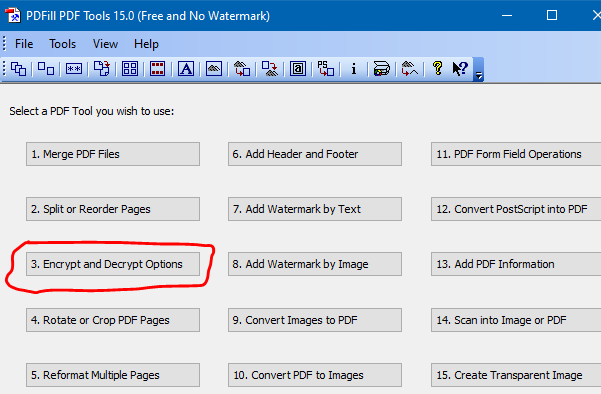Click 'Select a PDF Tool you wish to use:' text

point(92,111)
